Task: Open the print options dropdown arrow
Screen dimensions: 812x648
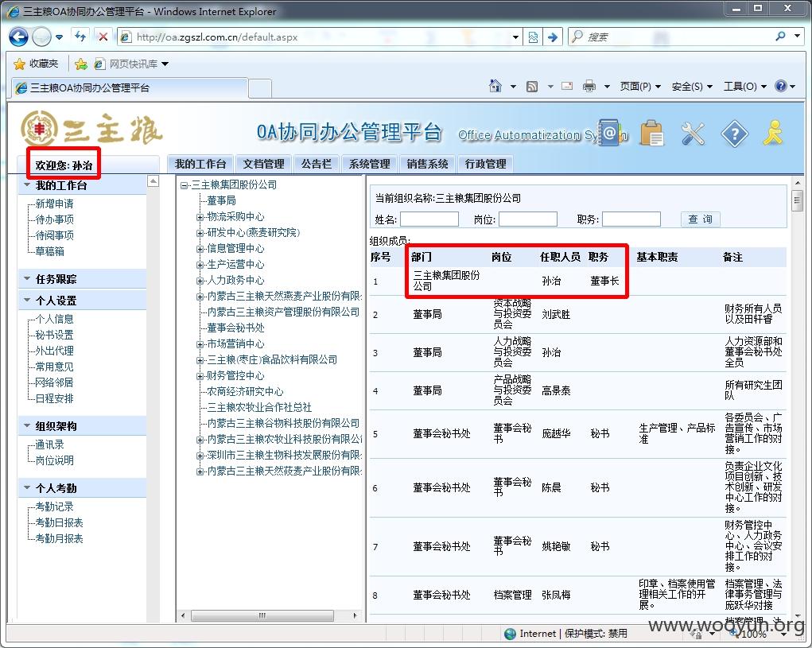Action: tap(606, 87)
